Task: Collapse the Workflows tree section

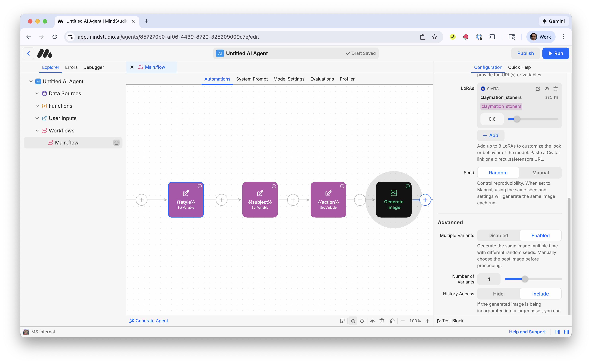Action: point(37,130)
